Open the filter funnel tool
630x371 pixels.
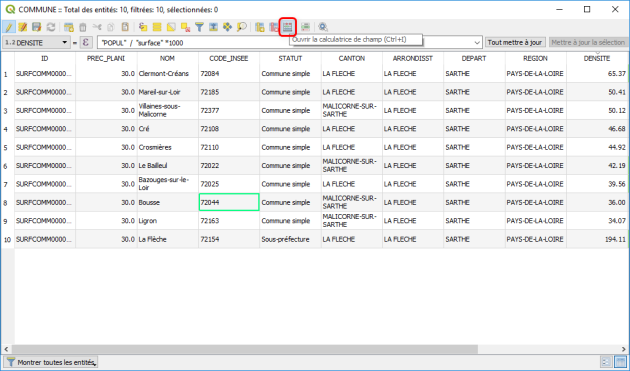(x=199, y=27)
